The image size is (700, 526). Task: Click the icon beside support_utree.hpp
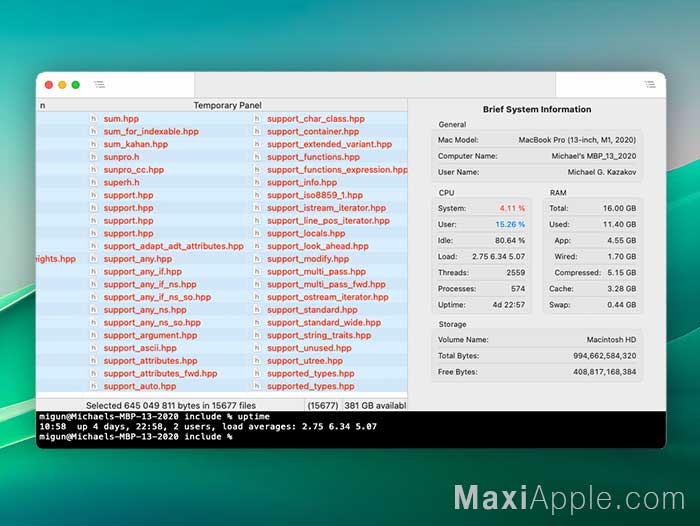point(257,360)
